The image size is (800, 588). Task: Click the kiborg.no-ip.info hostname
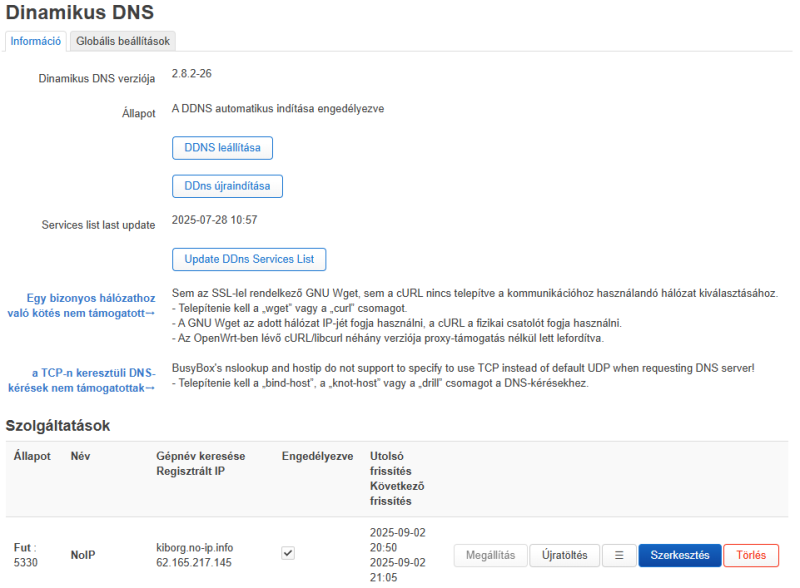point(194,548)
